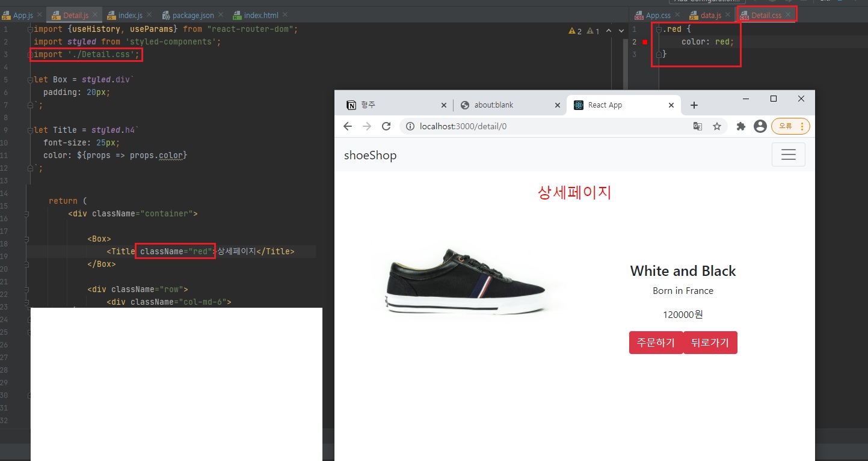The image size is (868, 461).
Task: Open the shoeShop brand link
Action: pyautogui.click(x=370, y=155)
